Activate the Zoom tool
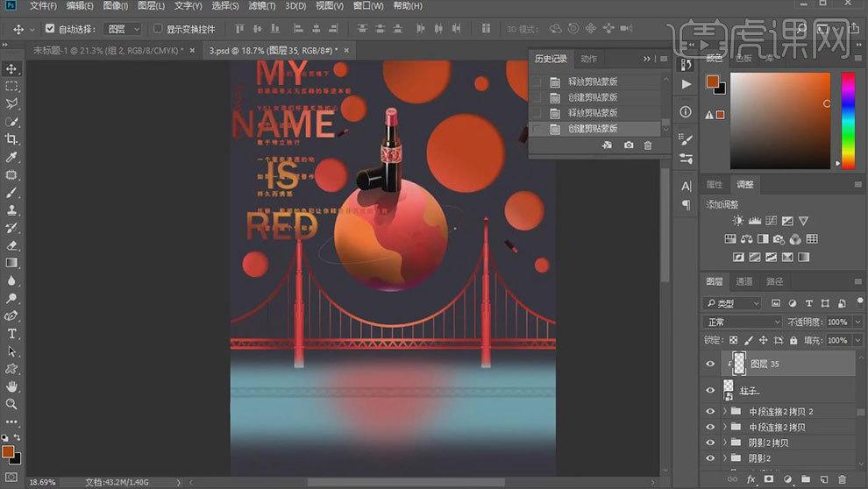This screenshot has height=489, width=868. click(x=11, y=404)
